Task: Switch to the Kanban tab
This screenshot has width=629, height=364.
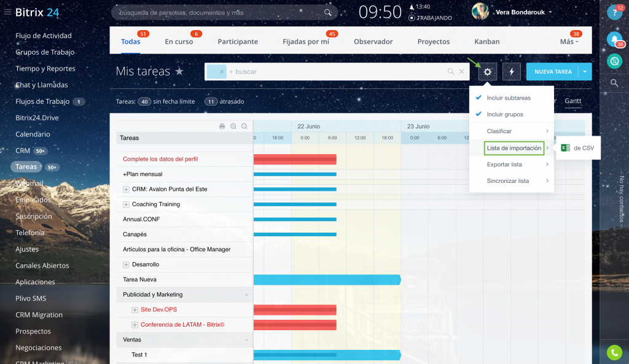Action: pos(487,41)
